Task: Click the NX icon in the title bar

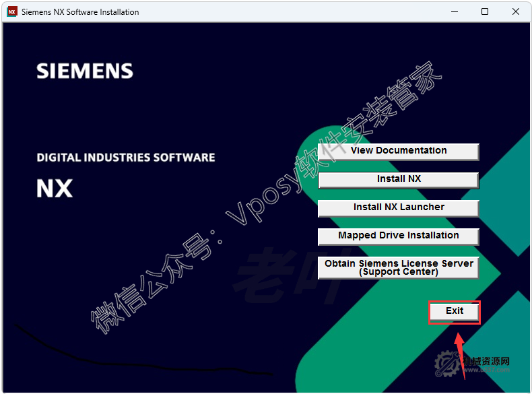Action: tap(11, 11)
